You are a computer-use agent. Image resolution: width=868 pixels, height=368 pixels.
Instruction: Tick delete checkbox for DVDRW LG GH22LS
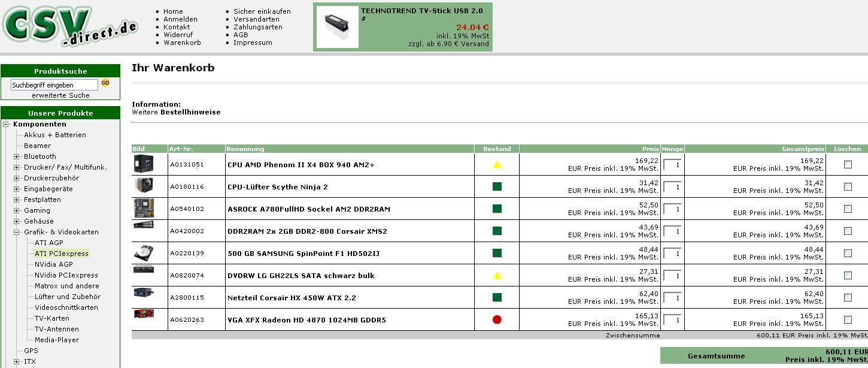[x=848, y=275]
